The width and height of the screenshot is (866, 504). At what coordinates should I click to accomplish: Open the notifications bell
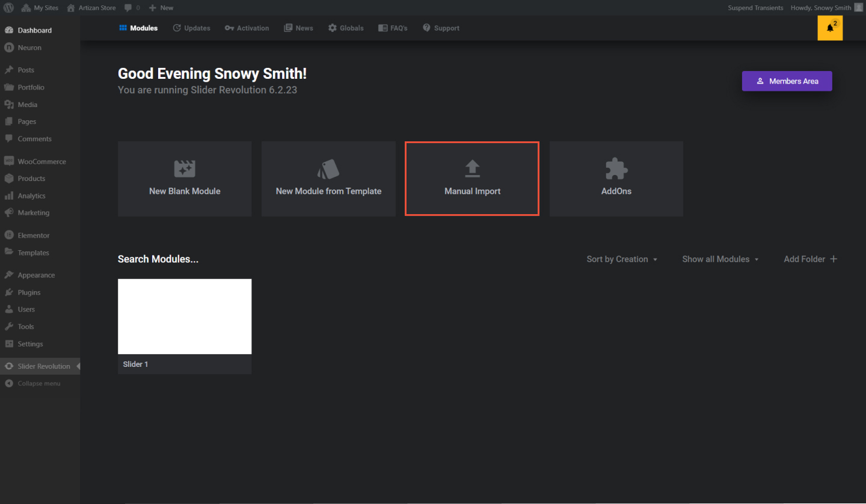tap(830, 28)
